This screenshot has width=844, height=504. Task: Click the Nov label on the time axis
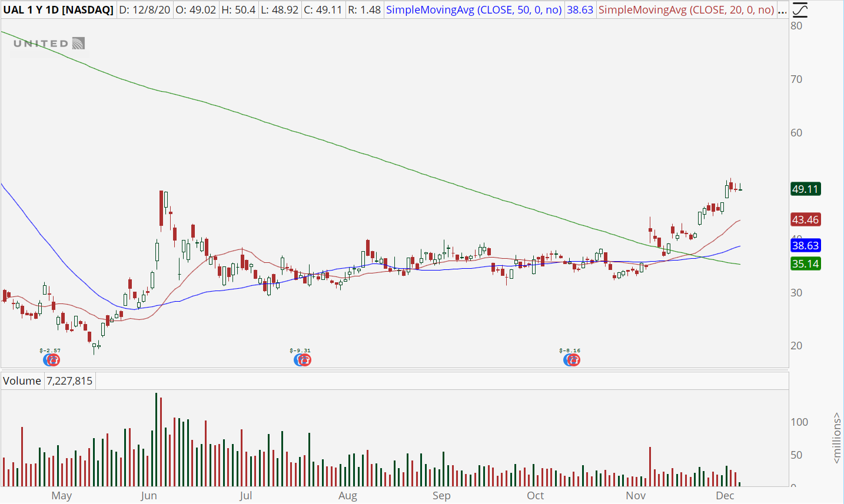click(x=636, y=496)
